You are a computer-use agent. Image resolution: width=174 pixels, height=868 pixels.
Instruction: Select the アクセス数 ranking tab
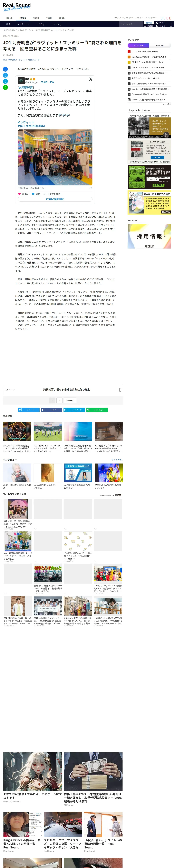pyautogui.click(x=138, y=45)
